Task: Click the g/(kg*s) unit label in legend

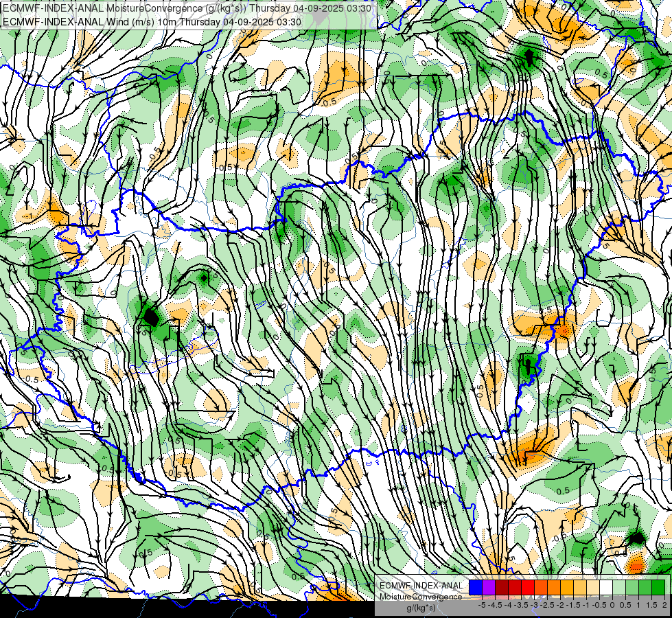Action: click(x=421, y=608)
